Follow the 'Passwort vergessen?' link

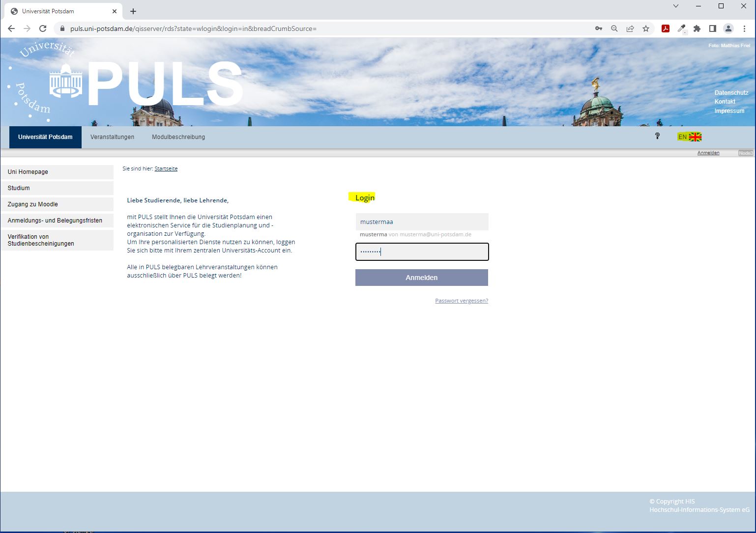462,301
